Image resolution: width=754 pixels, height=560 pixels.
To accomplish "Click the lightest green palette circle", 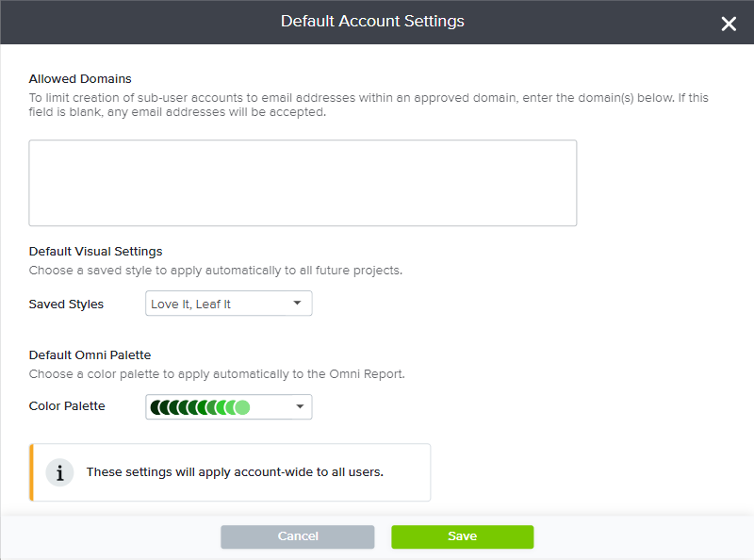I will pyautogui.click(x=242, y=407).
